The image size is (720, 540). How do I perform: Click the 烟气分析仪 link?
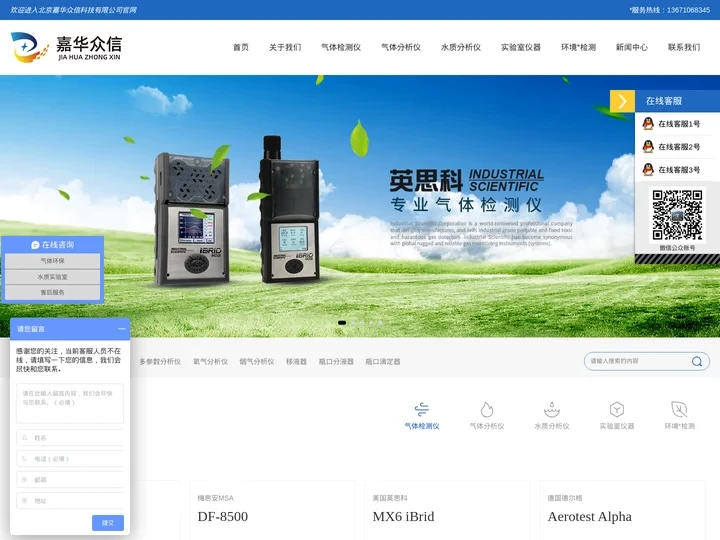[x=257, y=362]
